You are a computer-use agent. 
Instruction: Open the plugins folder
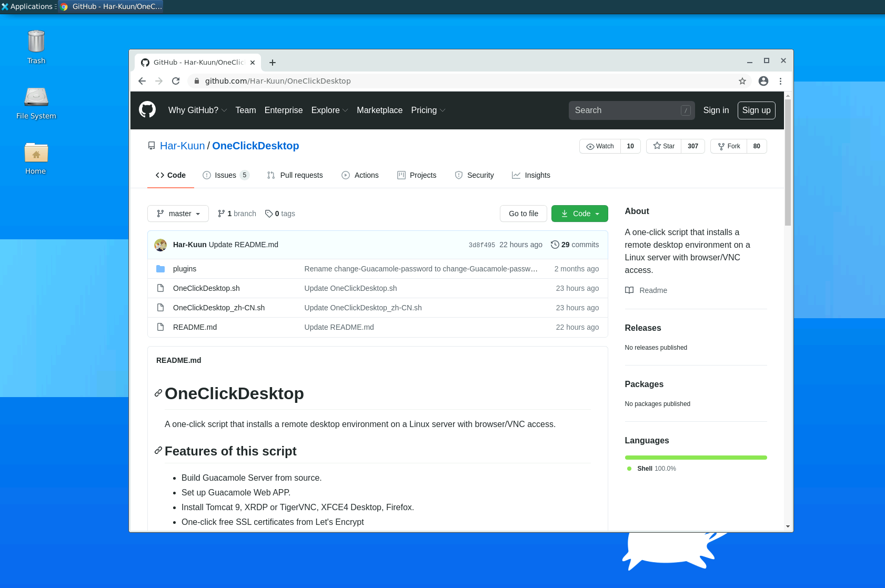click(185, 269)
